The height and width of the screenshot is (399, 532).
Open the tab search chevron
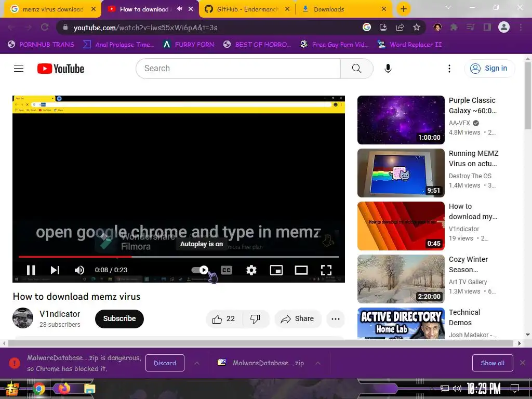pyautogui.click(x=448, y=7)
